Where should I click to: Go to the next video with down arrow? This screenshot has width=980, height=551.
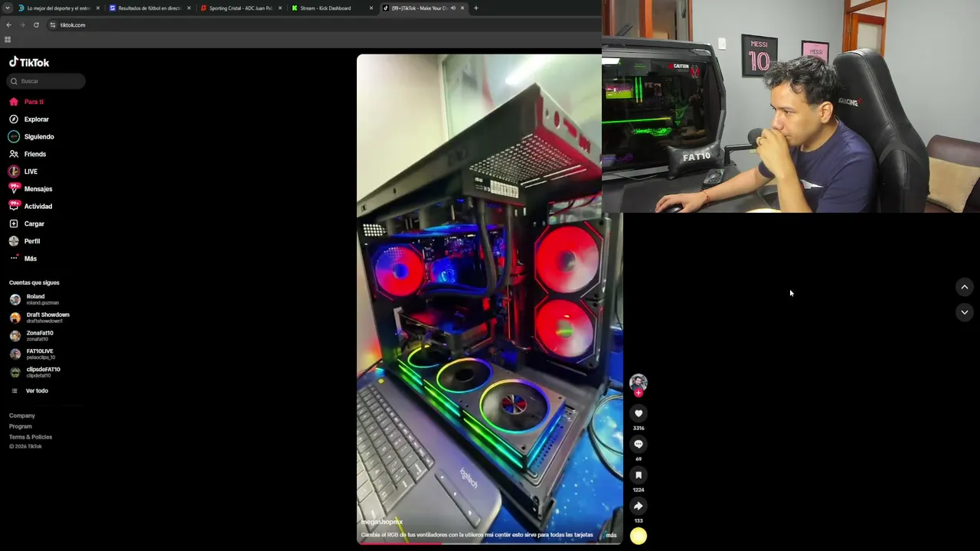965,312
